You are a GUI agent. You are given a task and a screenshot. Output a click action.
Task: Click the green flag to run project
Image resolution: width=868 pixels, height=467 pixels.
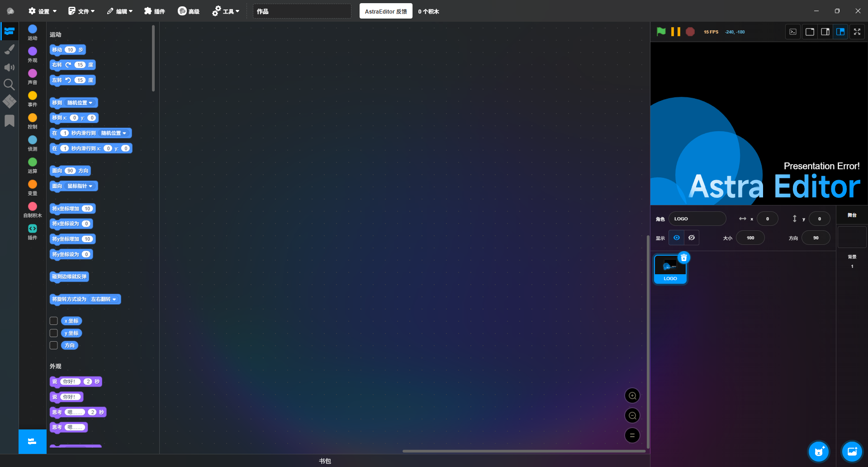coord(661,32)
